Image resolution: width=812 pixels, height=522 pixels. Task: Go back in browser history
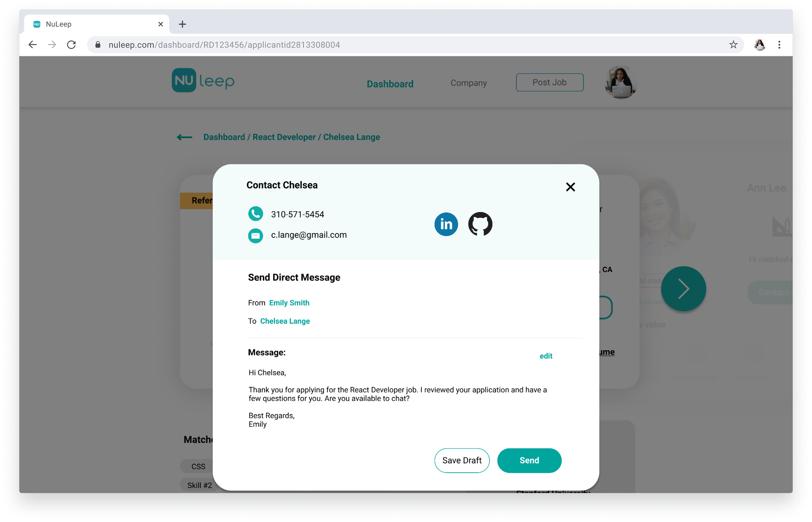click(33, 44)
